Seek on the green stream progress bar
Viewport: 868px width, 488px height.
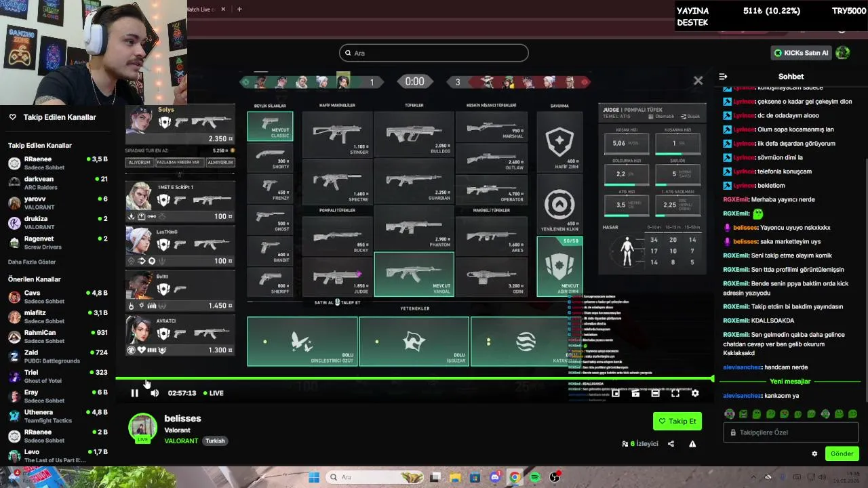tap(414, 378)
